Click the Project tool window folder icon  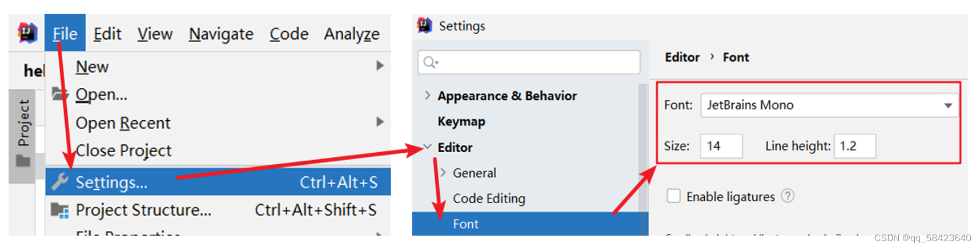click(x=23, y=161)
